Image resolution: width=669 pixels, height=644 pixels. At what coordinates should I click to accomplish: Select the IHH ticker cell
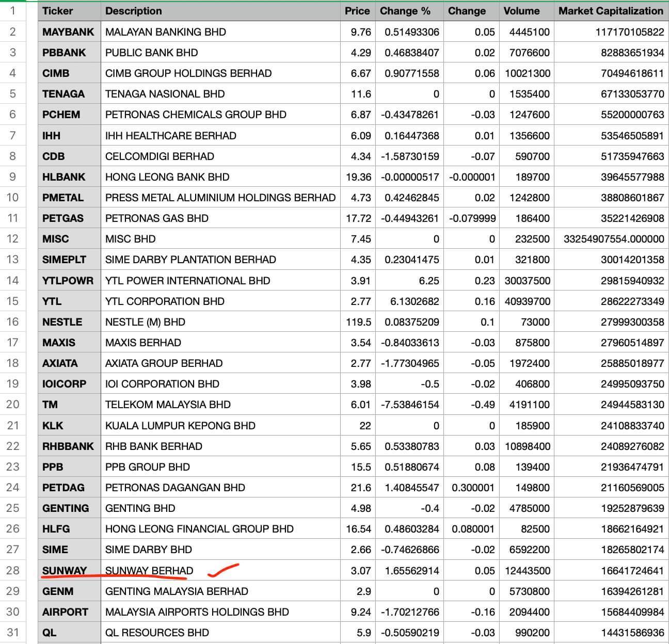[69, 136]
